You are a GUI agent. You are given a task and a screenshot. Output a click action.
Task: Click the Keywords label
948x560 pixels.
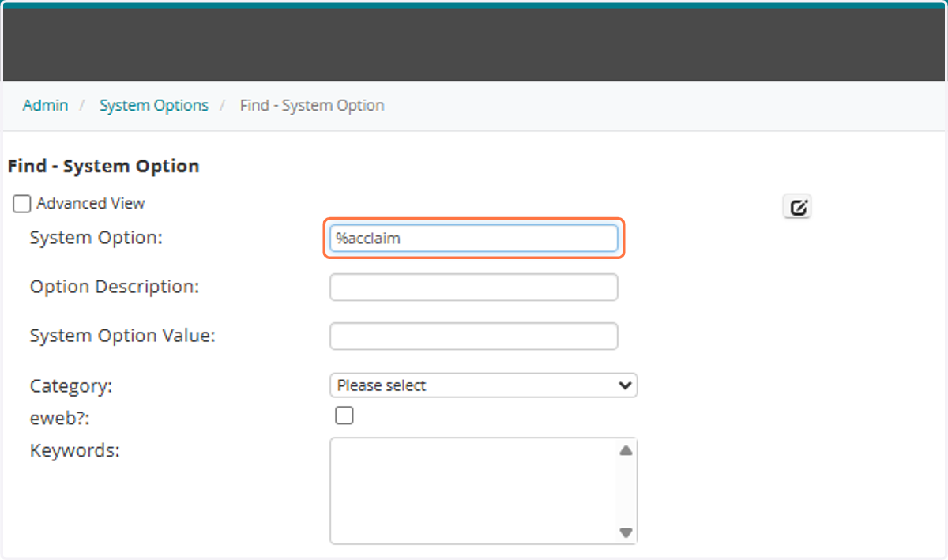74,451
